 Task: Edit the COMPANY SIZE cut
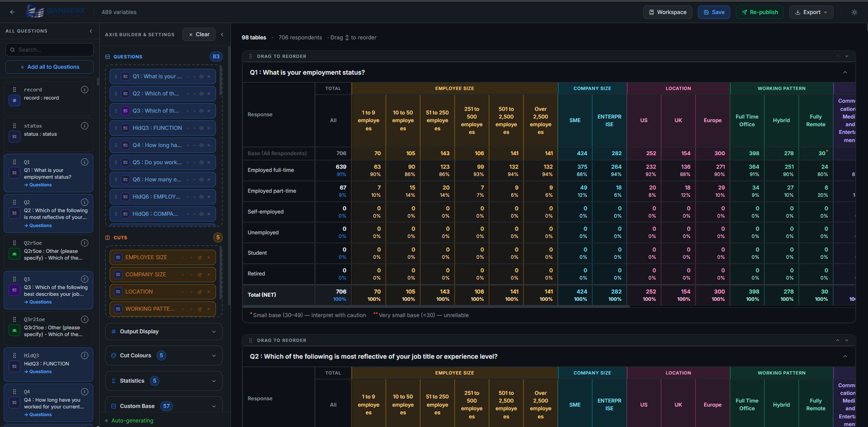pyautogui.click(x=200, y=275)
